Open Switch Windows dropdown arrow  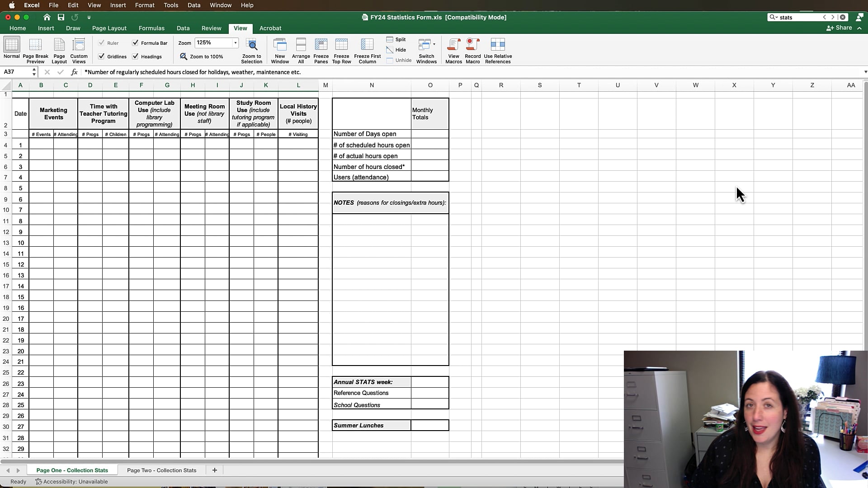434,44
